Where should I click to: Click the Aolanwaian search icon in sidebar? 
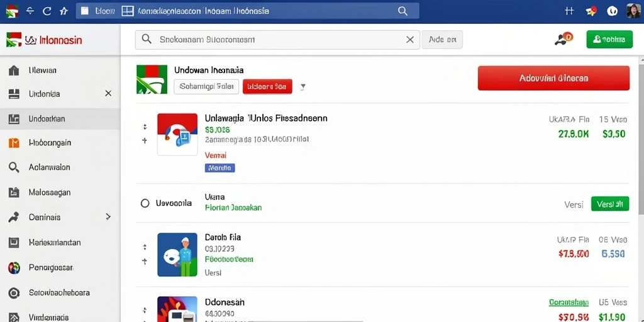point(14,167)
